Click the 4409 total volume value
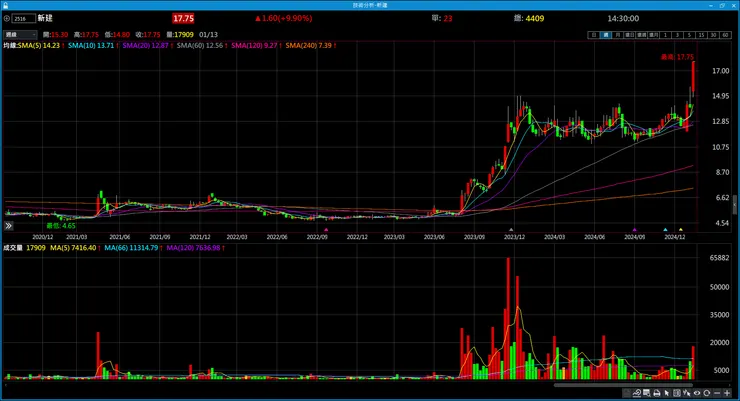The image size is (740, 401). coord(535,18)
